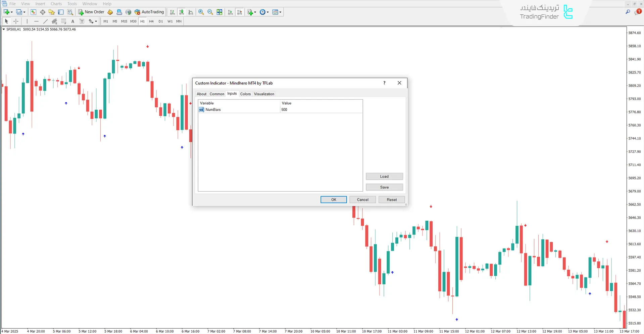
Task: Open the Charts menu
Action: (56, 4)
